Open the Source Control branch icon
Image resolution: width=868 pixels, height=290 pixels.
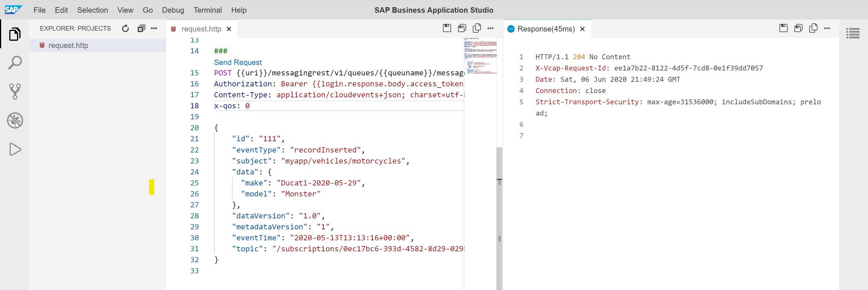tap(15, 92)
